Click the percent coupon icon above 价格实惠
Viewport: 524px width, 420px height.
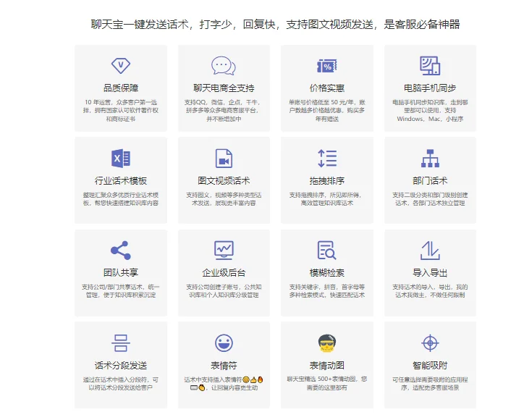[x=327, y=66]
